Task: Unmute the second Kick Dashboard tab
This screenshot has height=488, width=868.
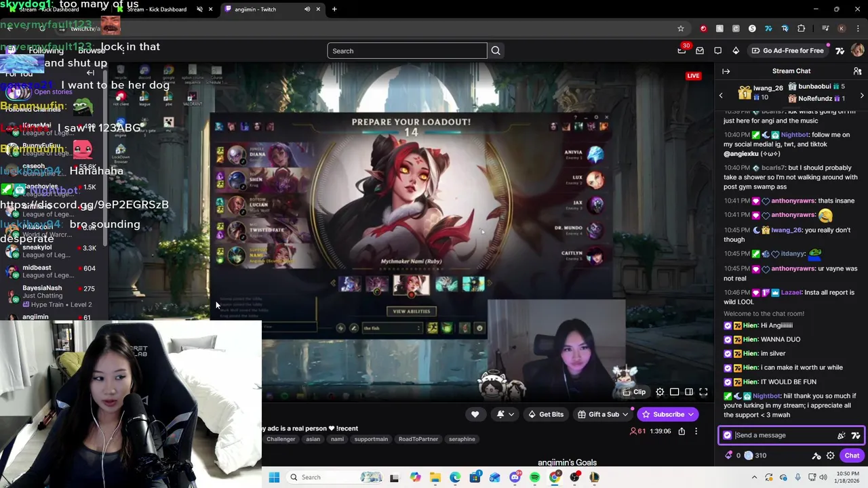Action: (199, 9)
